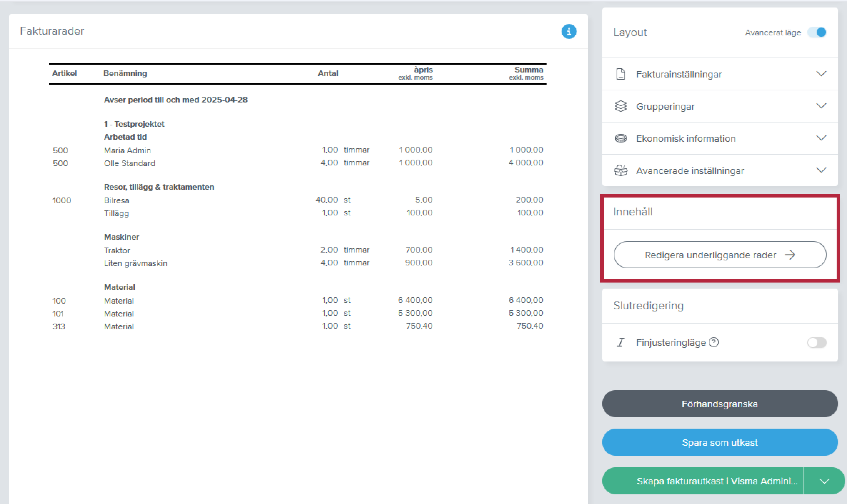
Task: Expand the Grupperingar chevron
Action: [x=821, y=106]
